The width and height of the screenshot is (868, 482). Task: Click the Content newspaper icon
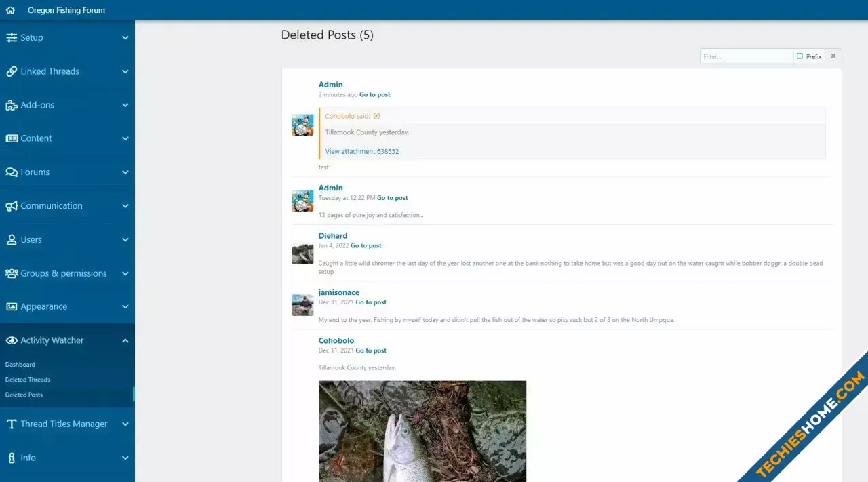pos(12,138)
